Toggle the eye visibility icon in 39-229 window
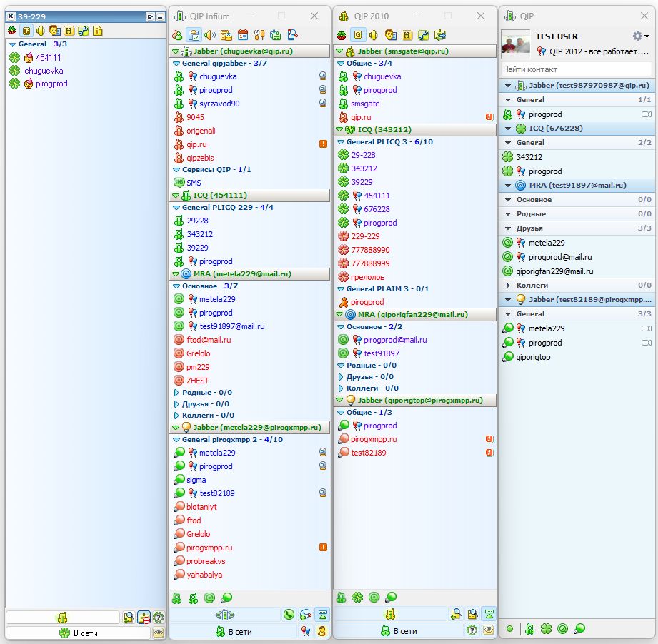The width and height of the screenshot is (658, 644). (x=159, y=633)
